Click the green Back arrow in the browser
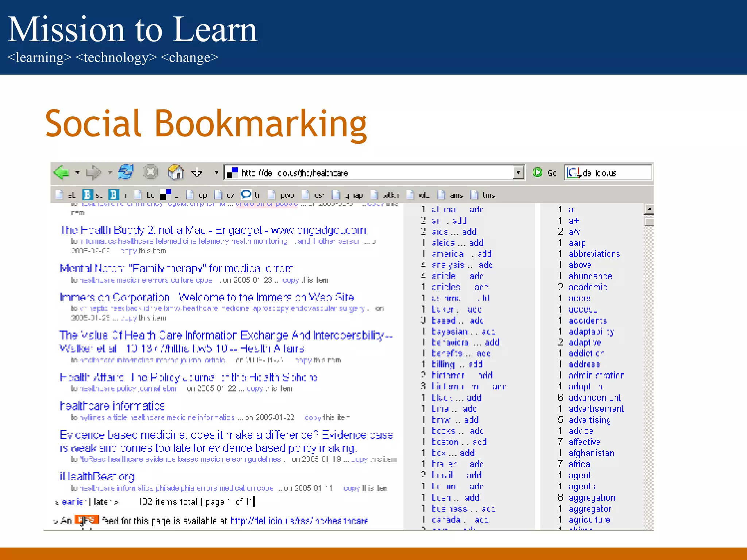 [61, 172]
